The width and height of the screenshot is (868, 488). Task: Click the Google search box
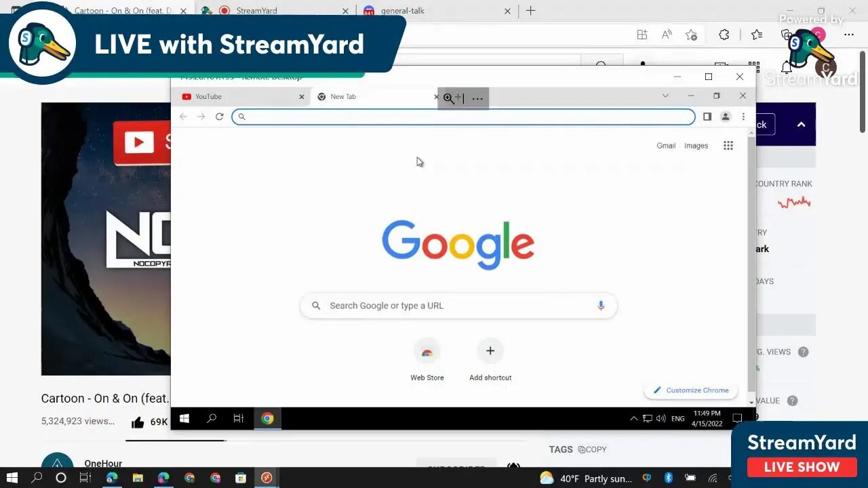click(458, 306)
